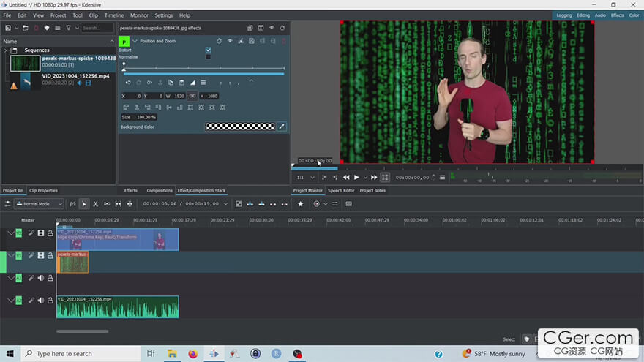Viewport: 644px width, 362px height.
Task: Click the eyedropper next to Background Color
Action: [282, 127]
